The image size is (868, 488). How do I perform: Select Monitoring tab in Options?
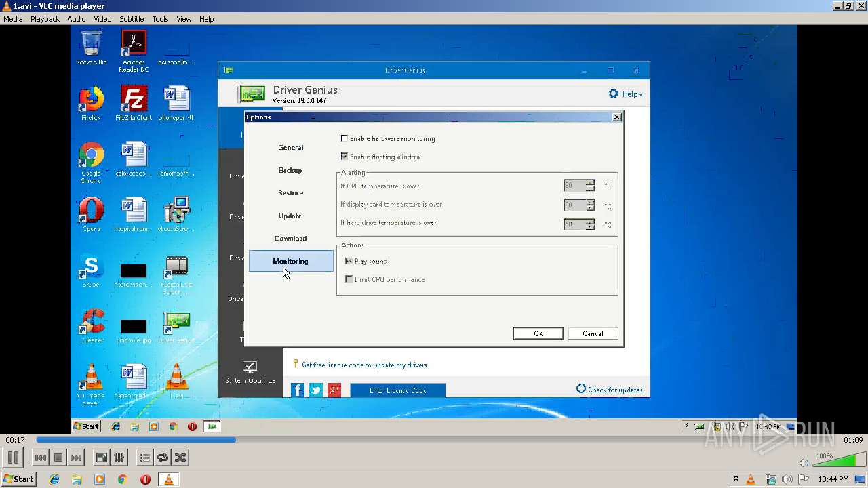click(291, 261)
